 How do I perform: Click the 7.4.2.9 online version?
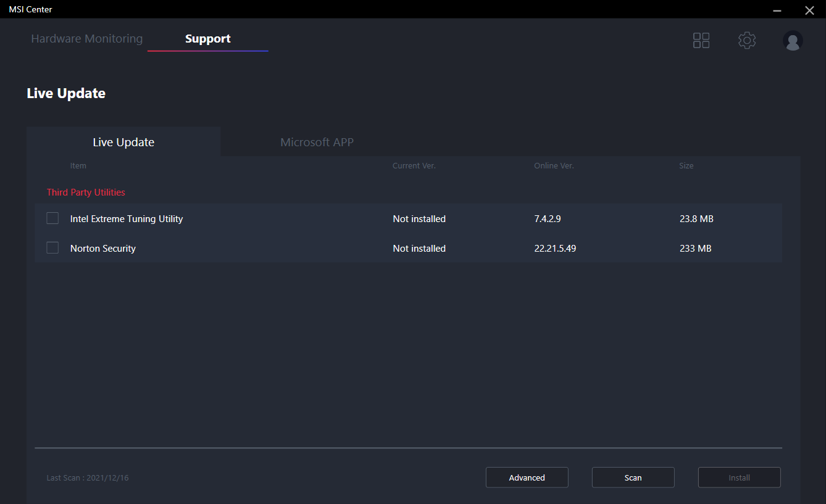[548, 219]
